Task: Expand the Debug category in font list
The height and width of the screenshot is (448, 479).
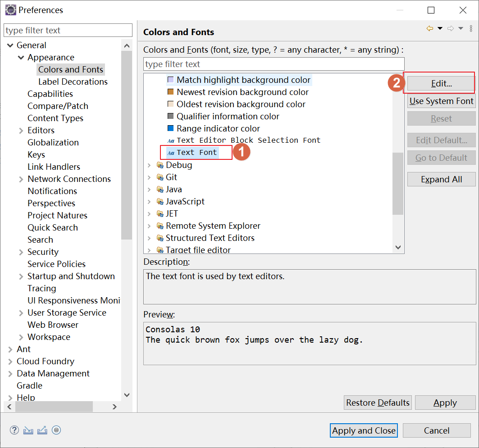Action: (x=150, y=165)
